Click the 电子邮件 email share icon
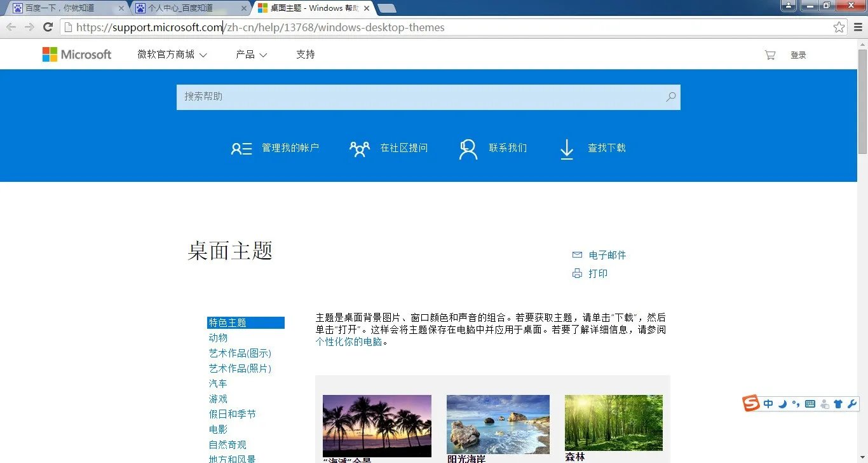Screen dimensions: 868x463 point(577,254)
